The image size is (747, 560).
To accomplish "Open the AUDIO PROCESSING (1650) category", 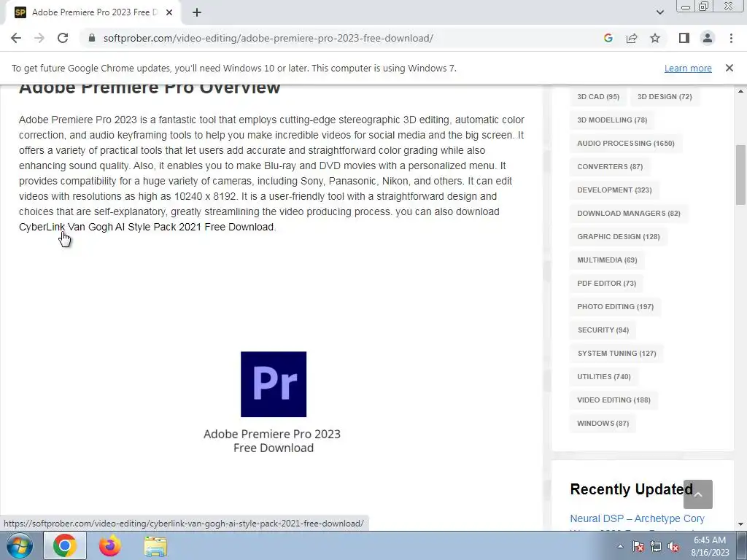I will (x=625, y=144).
